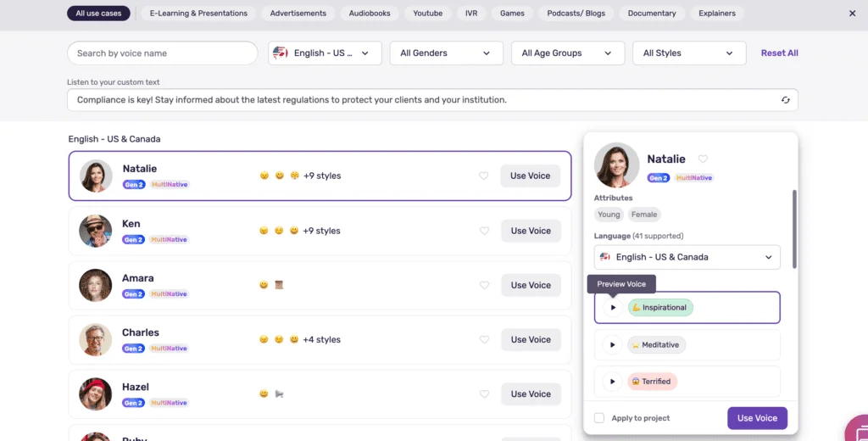Click Amara's Gen 2 badge
This screenshot has height=441, width=868.
coord(133,294)
